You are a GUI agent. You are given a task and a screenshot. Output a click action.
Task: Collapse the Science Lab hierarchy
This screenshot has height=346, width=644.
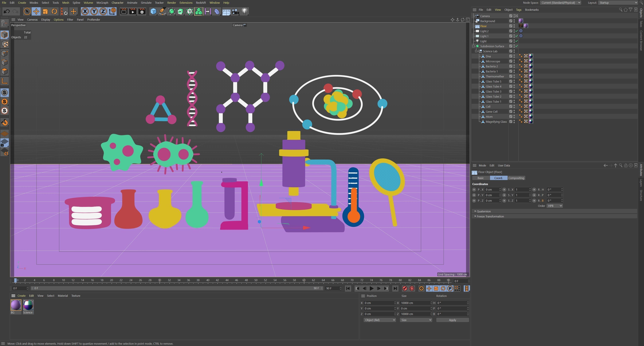click(476, 51)
